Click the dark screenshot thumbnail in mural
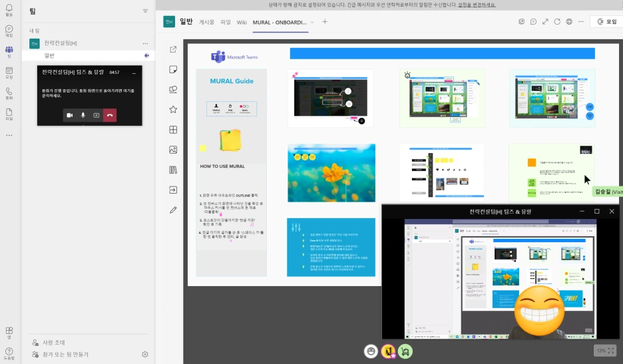Screen dimensions: 623x364 [331, 98]
